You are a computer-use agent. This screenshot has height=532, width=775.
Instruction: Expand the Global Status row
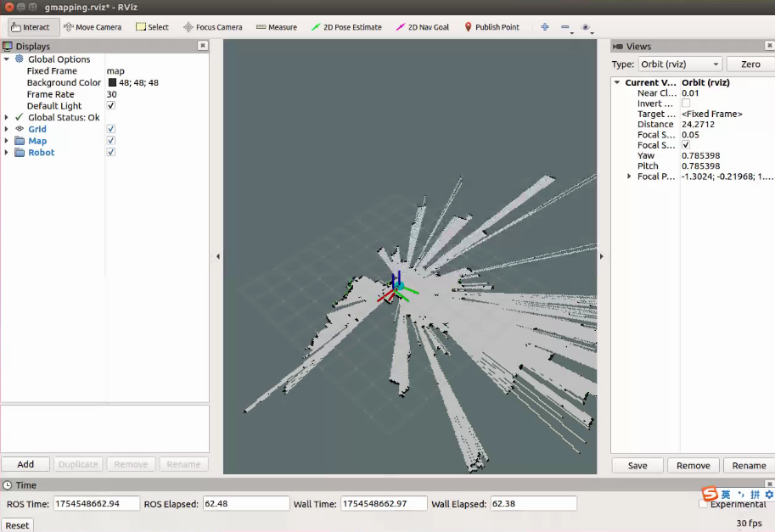7,117
